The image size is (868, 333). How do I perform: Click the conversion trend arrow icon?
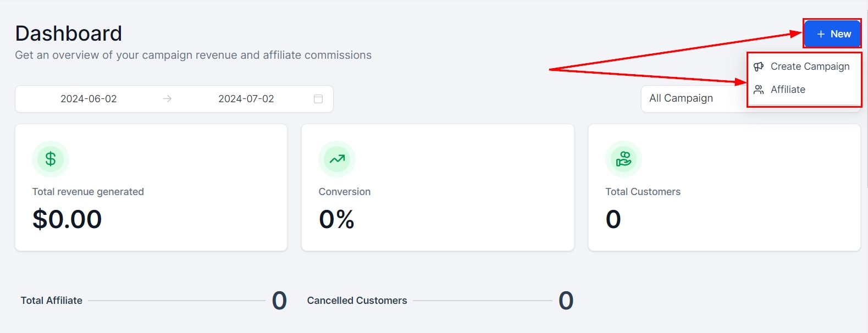click(x=337, y=159)
